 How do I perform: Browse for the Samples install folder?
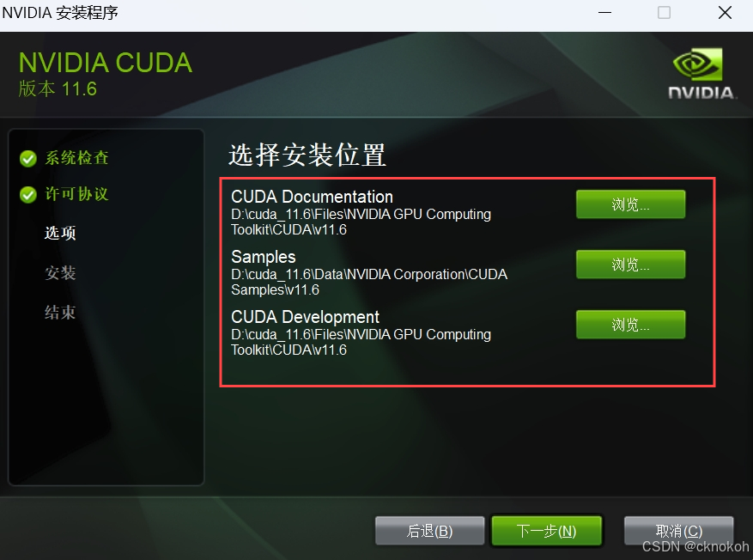click(x=630, y=265)
